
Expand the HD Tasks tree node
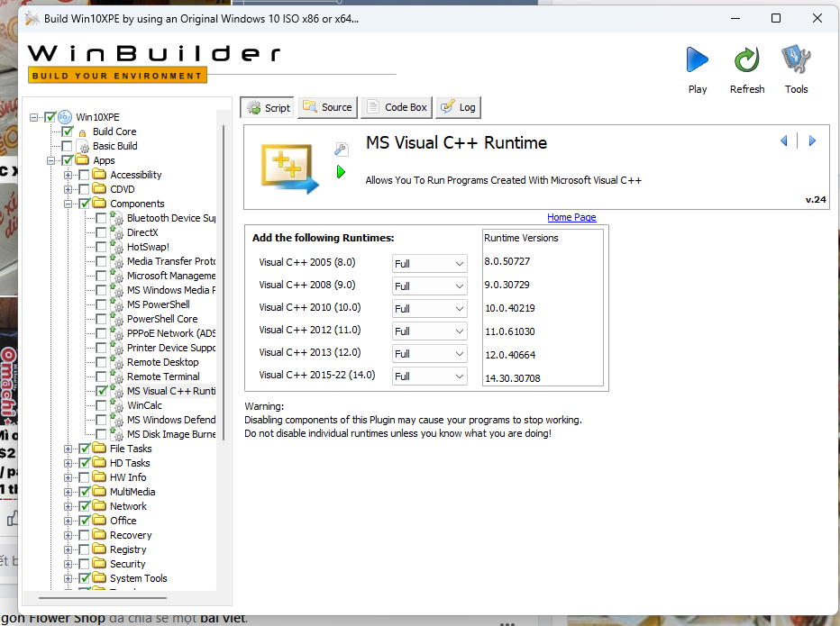[68, 463]
